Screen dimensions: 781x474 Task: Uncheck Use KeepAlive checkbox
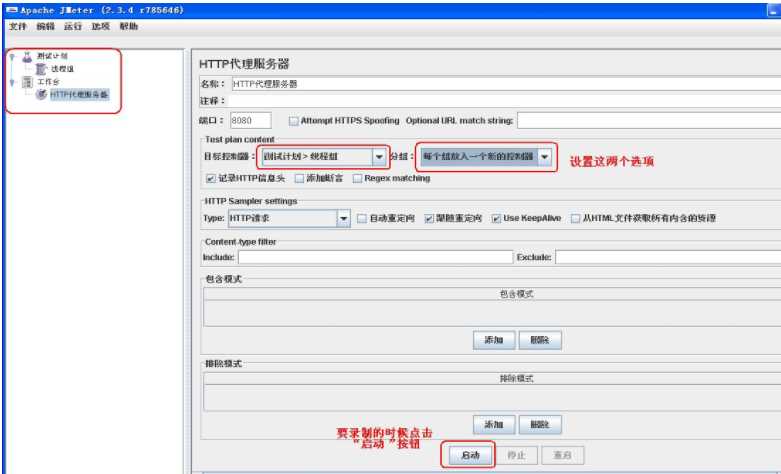click(x=496, y=219)
